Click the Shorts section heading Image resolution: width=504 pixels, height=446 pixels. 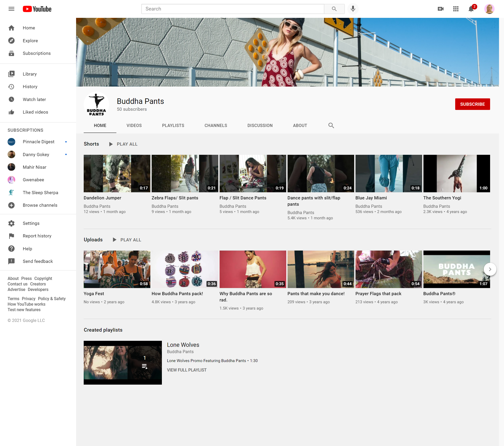tap(91, 144)
